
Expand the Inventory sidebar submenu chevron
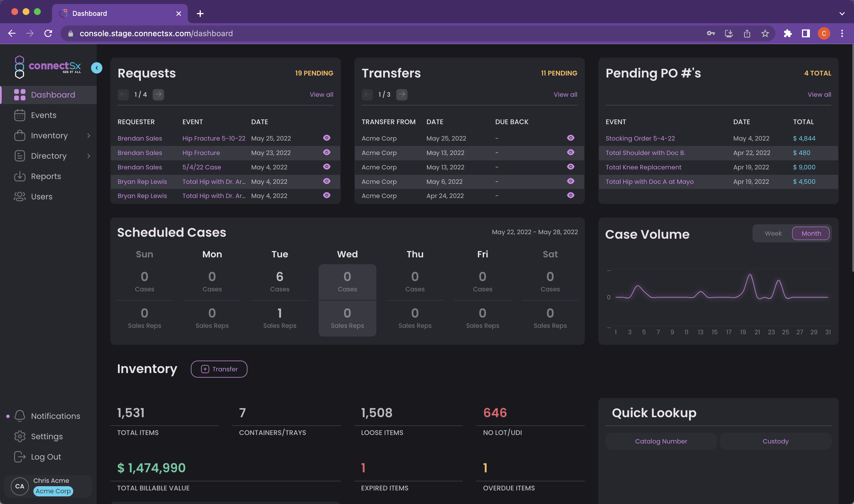[89, 135]
